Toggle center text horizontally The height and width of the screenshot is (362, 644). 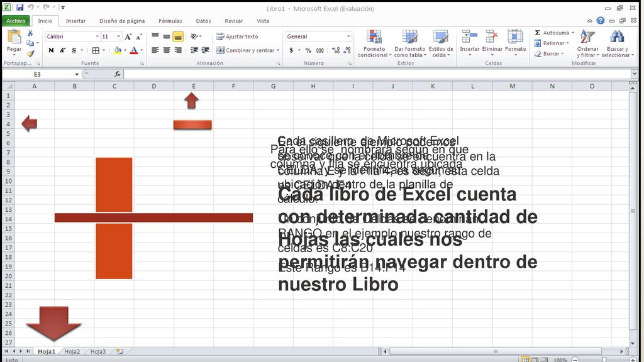(x=166, y=50)
